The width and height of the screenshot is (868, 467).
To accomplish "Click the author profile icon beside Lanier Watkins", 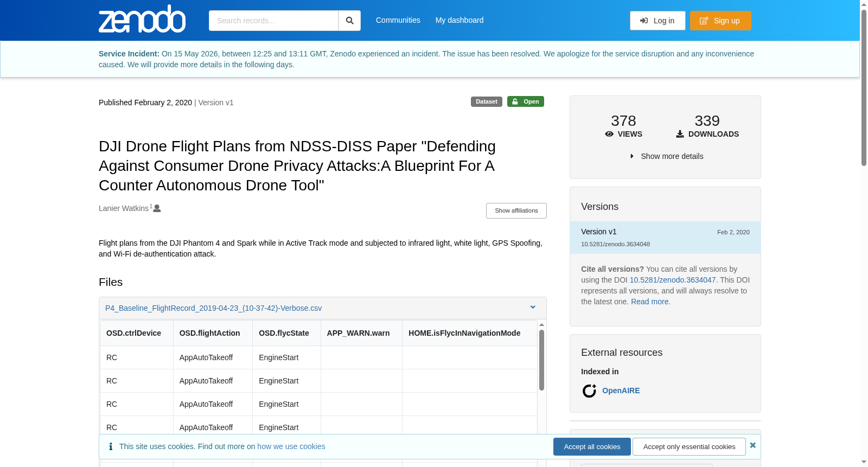I will point(157,208).
